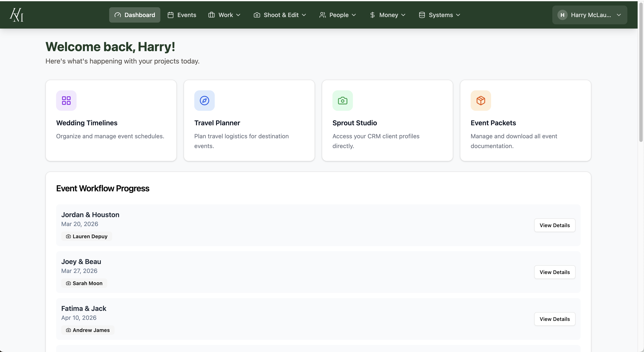Click the camera icon beside Sarah Moon

pos(68,283)
